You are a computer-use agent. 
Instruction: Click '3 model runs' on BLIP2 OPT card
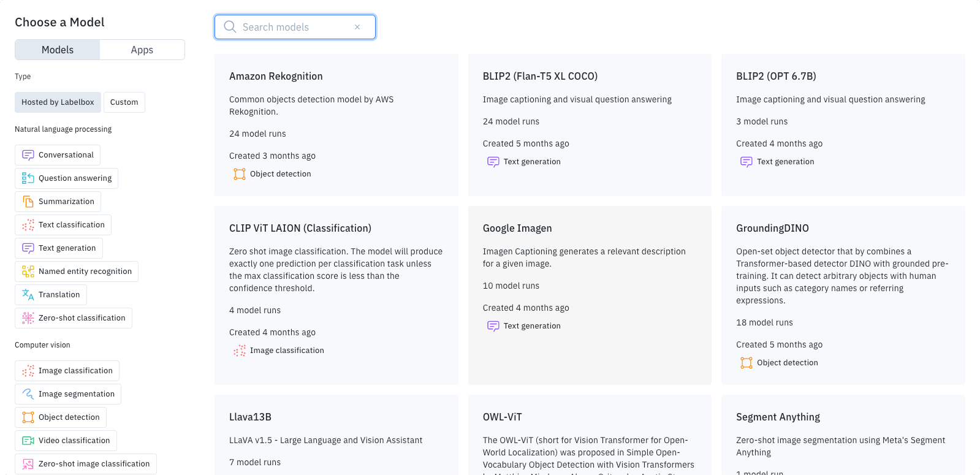click(x=762, y=121)
